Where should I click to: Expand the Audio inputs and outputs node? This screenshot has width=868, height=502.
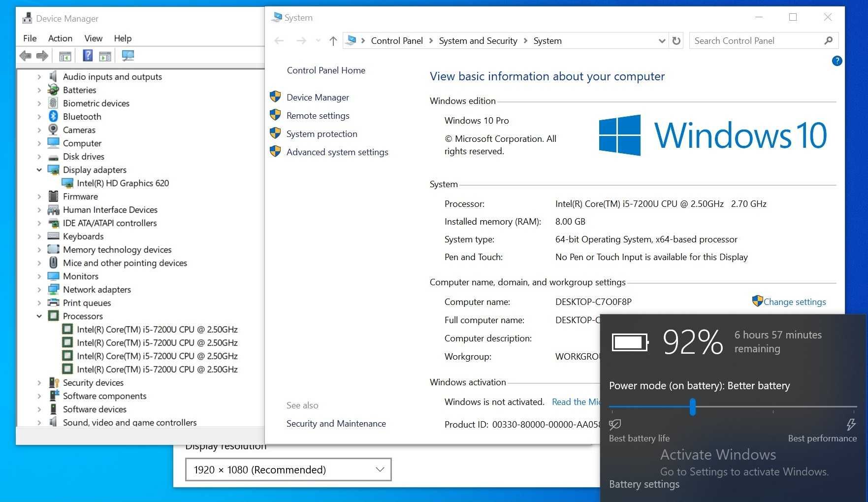point(39,76)
